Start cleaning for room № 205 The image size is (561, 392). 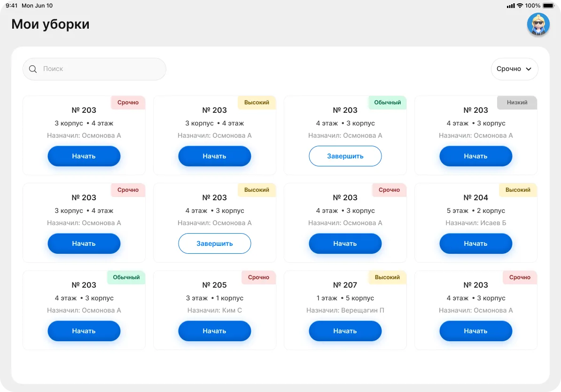point(214,331)
